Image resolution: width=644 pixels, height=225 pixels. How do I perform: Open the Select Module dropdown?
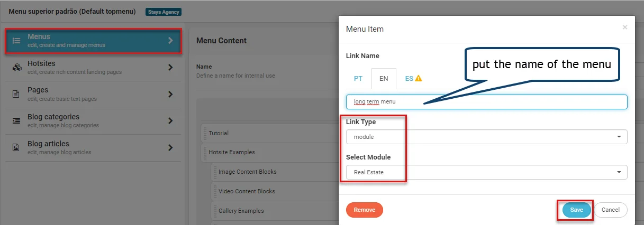(x=486, y=172)
